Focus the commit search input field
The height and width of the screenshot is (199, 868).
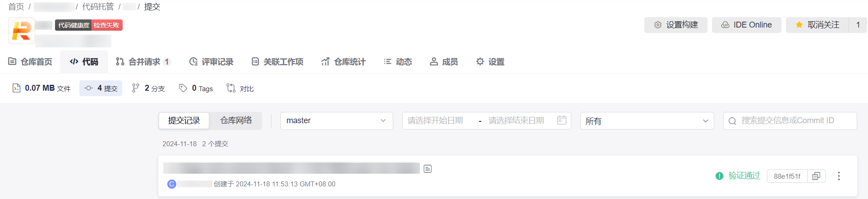click(x=790, y=120)
